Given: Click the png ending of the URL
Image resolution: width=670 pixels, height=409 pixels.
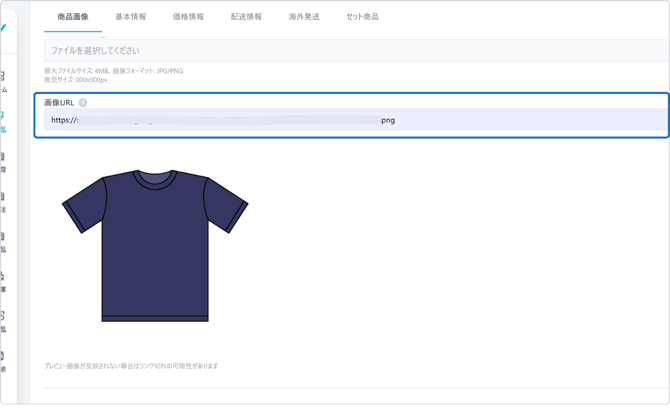Looking at the screenshot, I should pyautogui.click(x=388, y=120).
